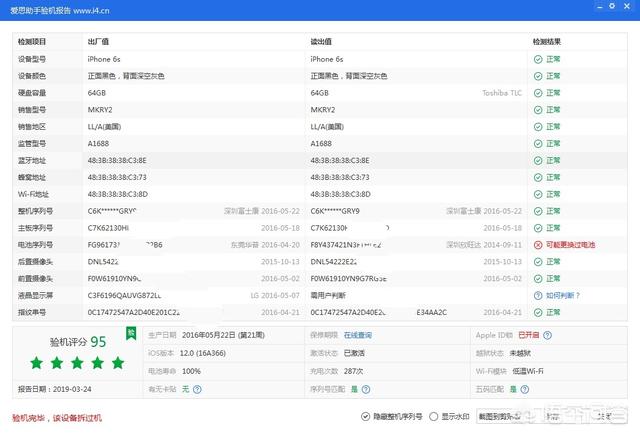The width and height of the screenshot is (640, 436).
Task: Click the help icon next to 序列号匹配
Action: [x=366, y=389]
